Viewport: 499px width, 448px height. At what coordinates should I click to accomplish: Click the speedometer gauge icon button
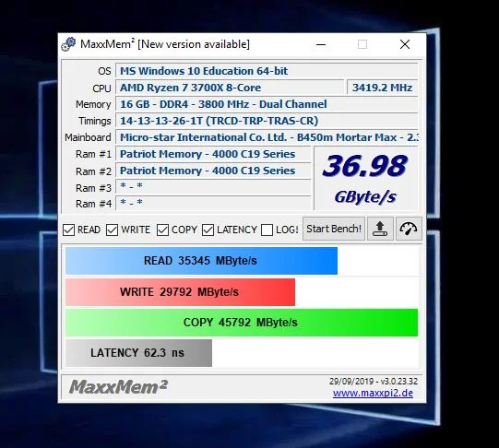point(409,229)
